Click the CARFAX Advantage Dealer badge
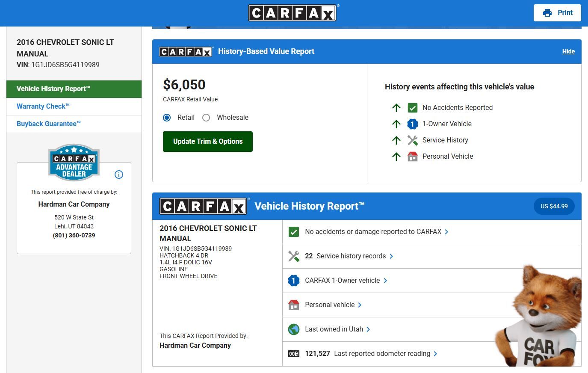Viewport: 588px width, 373px height. [x=74, y=163]
